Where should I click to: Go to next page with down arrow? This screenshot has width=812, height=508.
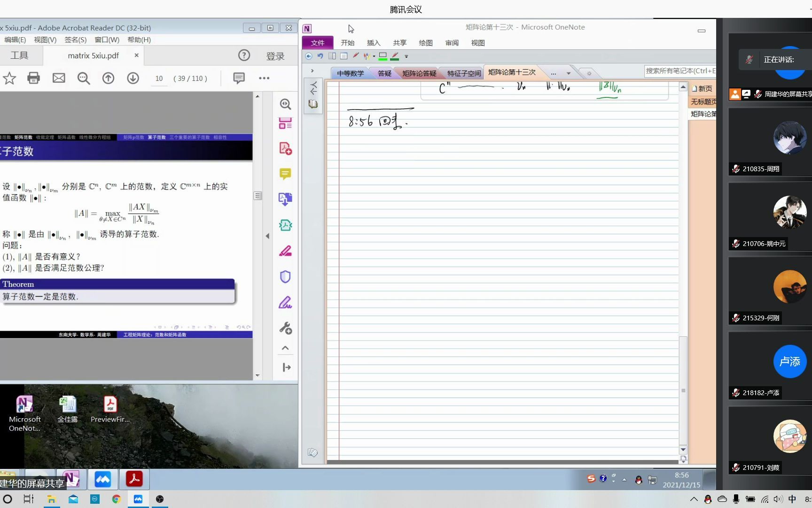click(x=133, y=78)
